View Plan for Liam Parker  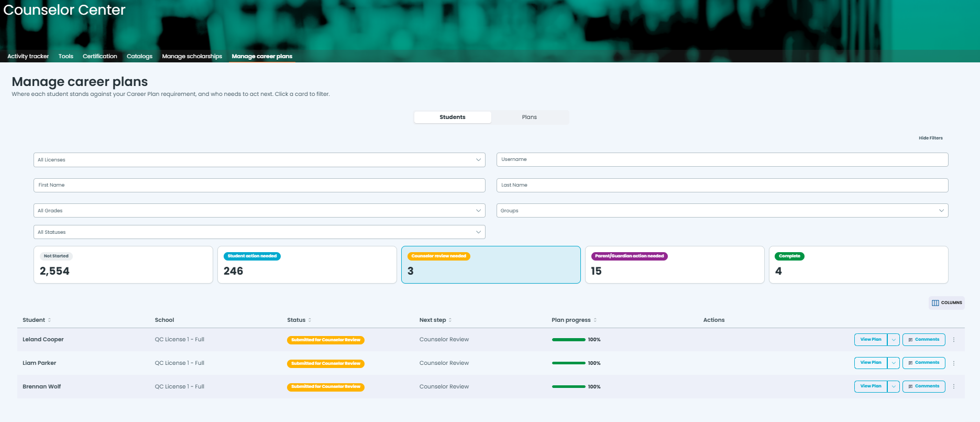871,363
